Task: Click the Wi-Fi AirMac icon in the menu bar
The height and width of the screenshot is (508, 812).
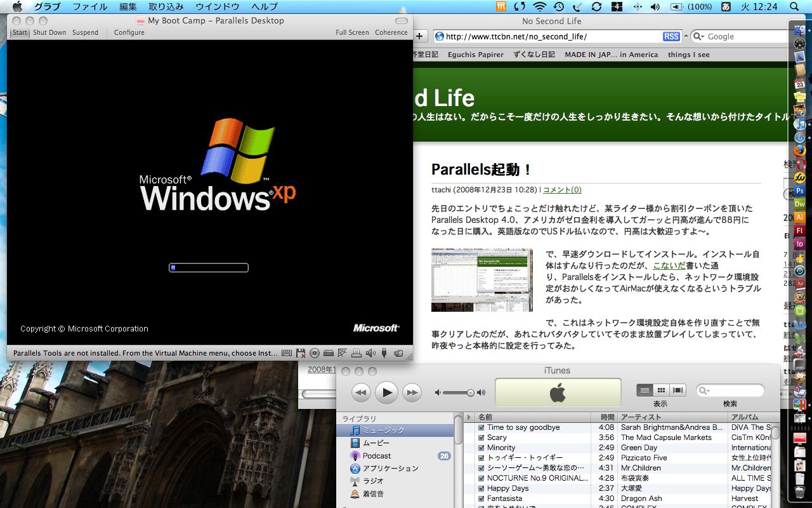Action: pos(539,7)
